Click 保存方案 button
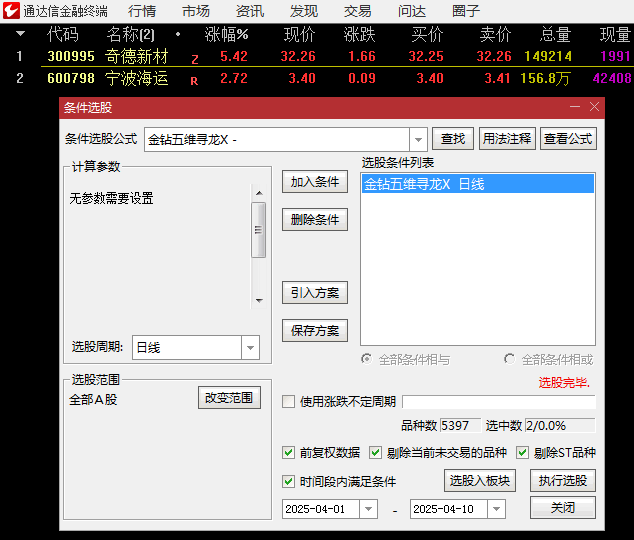634x540 pixels. click(x=315, y=331)
